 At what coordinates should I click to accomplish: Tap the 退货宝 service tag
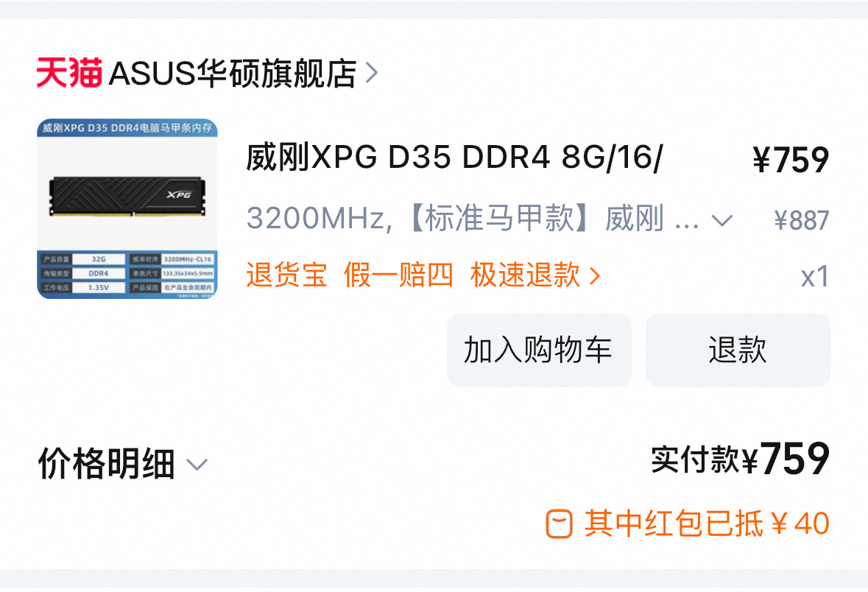[x=286, y=275]
